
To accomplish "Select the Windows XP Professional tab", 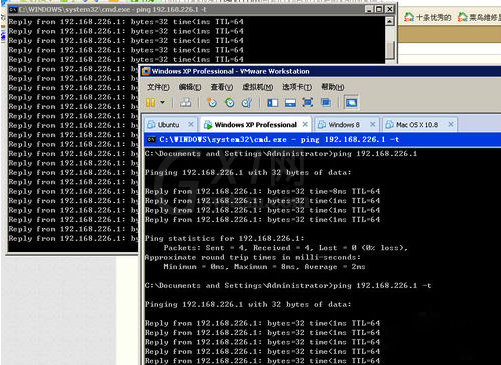I will pyautogui.click(x=256, y=125).
